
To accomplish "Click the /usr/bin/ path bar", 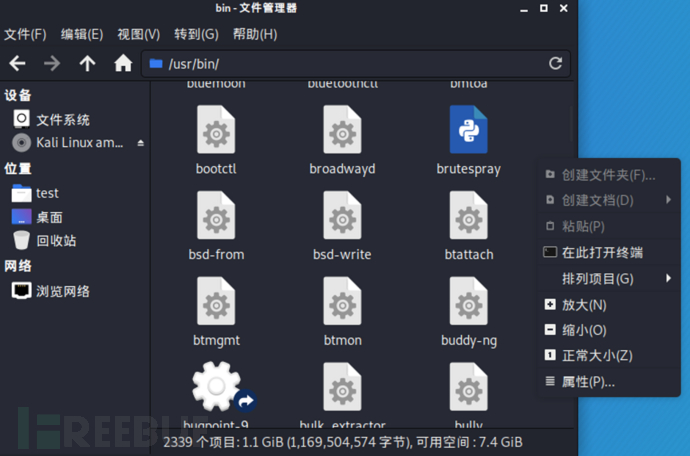I will pyautogui.click(x=356, y=64).
